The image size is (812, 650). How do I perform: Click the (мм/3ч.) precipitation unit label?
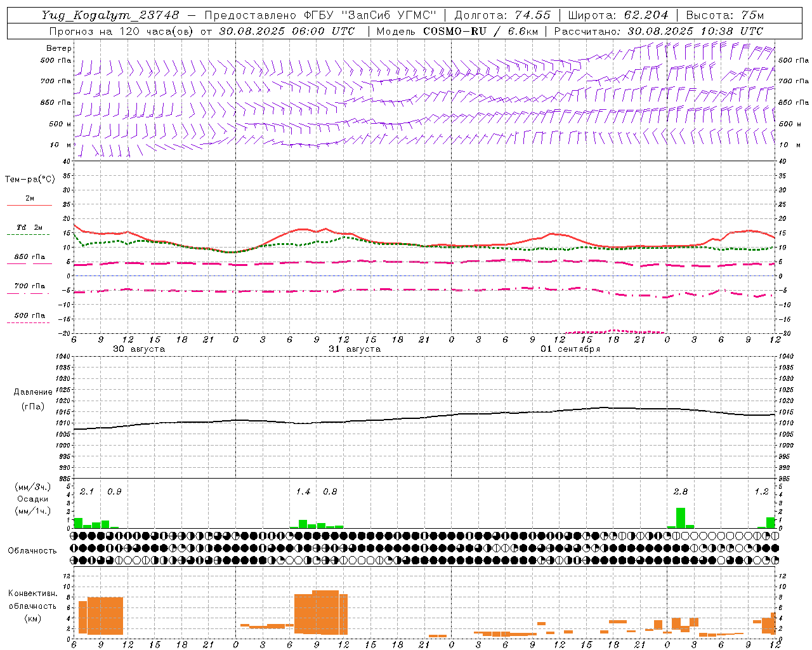(32, 487)
